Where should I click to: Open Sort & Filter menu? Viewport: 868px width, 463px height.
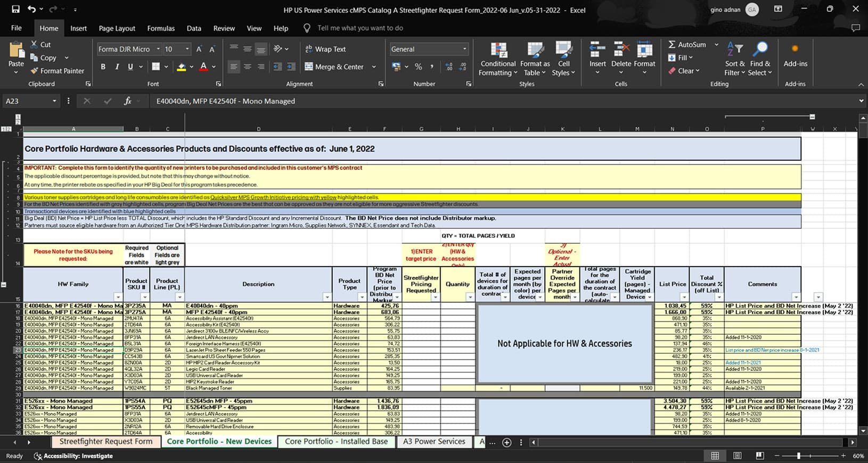coord(735,59)
